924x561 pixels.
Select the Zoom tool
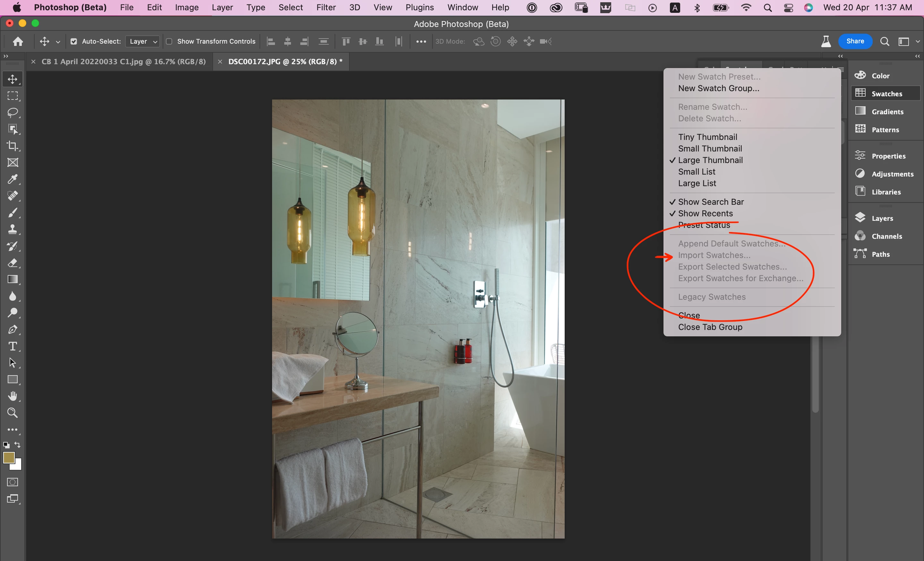tap(13, 413)
